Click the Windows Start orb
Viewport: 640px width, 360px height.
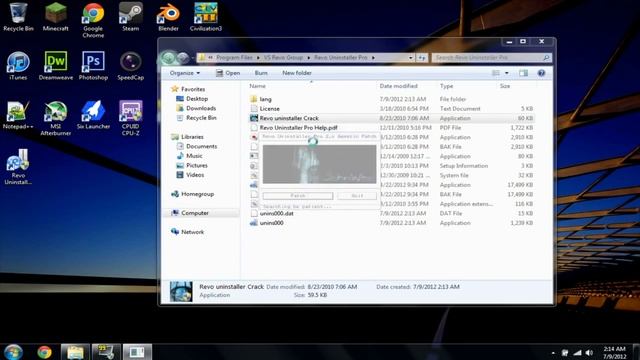(13, 352)
